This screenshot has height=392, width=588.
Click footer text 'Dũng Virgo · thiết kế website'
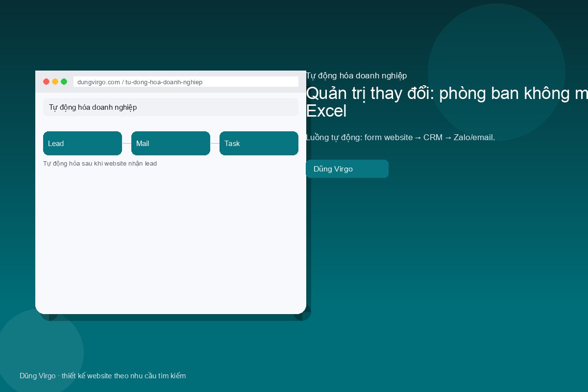click(x=102, y=376)
